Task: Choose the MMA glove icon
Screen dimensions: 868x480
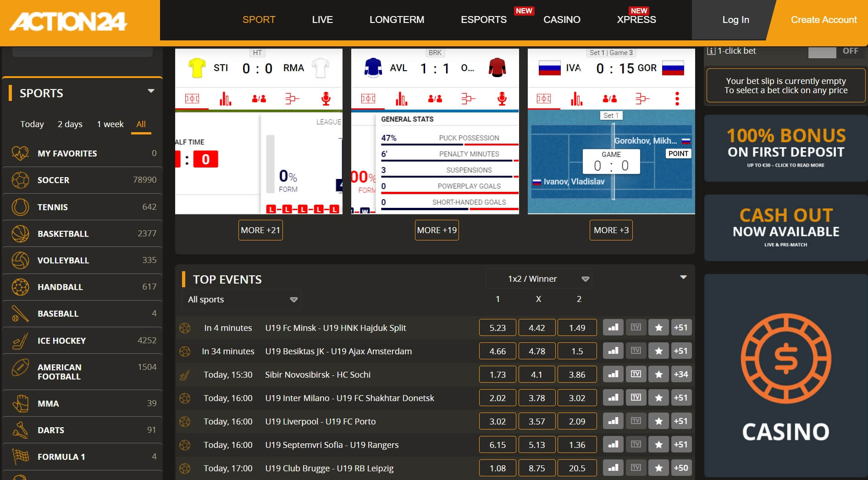Action: [x=20, y=403]
